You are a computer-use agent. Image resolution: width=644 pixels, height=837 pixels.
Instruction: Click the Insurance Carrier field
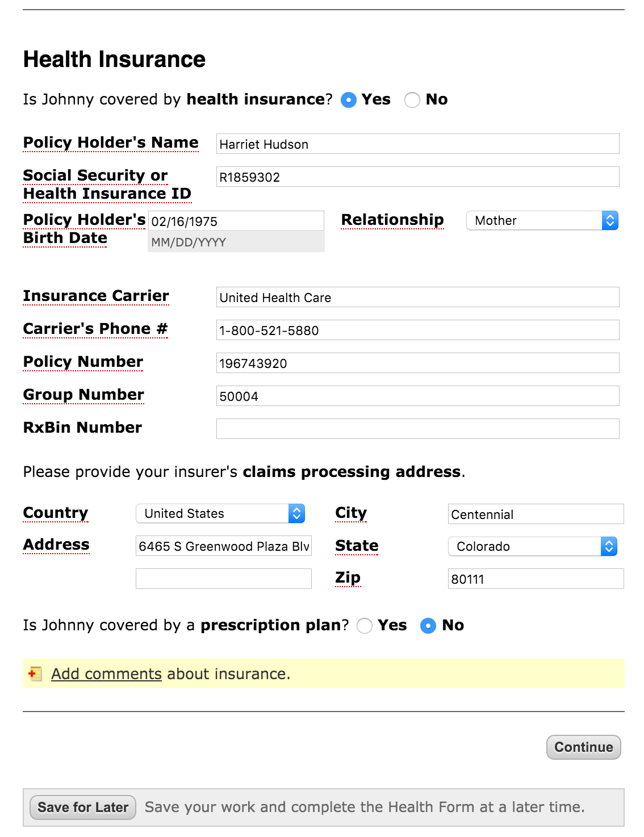pyautogui.click(x=417, y=297)
